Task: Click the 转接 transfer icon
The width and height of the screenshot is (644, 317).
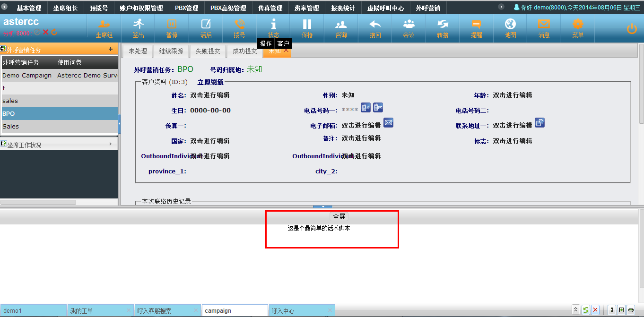Action: pos(443,25)
